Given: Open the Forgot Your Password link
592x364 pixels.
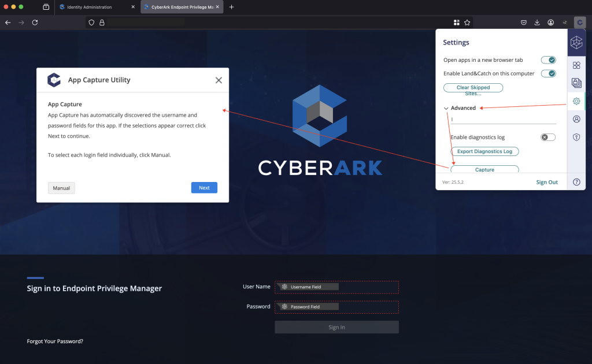Looking at the screenshot, I should coord(55,341).
